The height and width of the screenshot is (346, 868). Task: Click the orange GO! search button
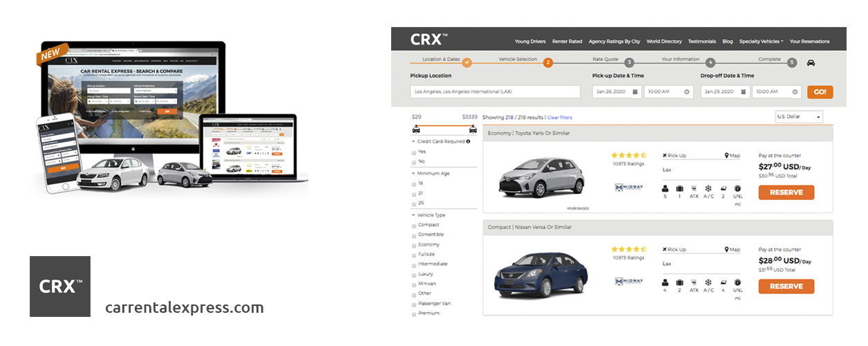pyautogui.click(x=820, y=91)
